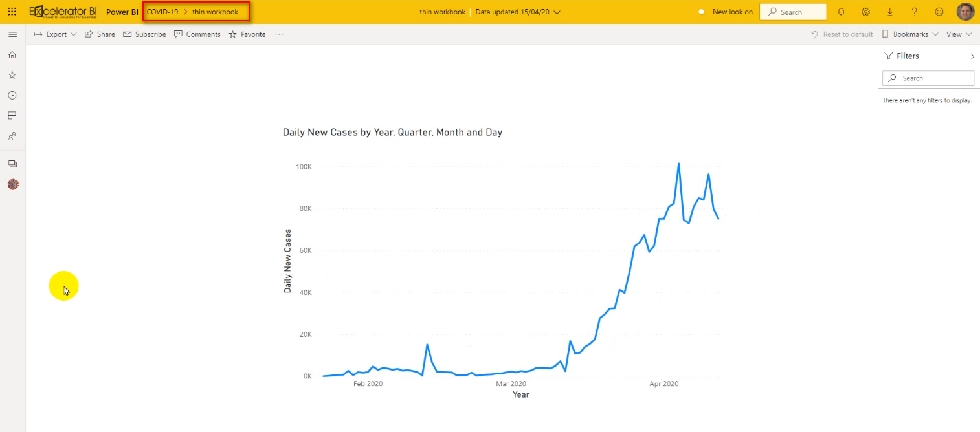The height and width of the screenshot is (432, 980).
Task: Open the More options ellipsis menu
Action: 278,34
